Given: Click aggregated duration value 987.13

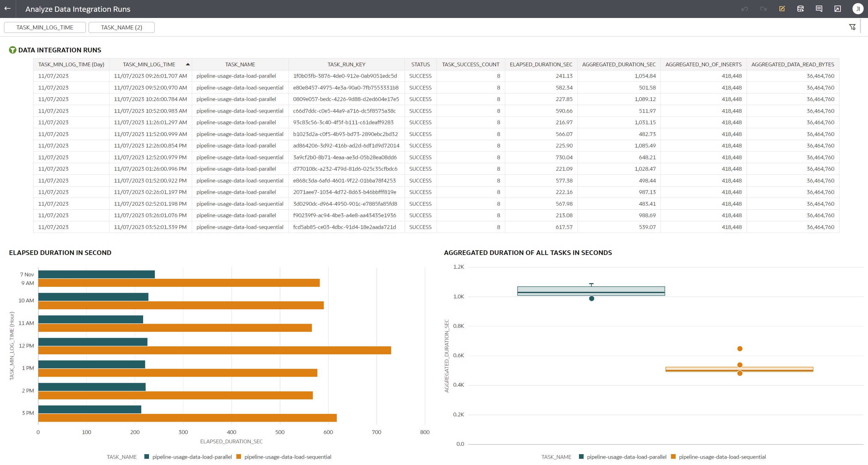Looking at the screenshot, I should pos(647,192).
